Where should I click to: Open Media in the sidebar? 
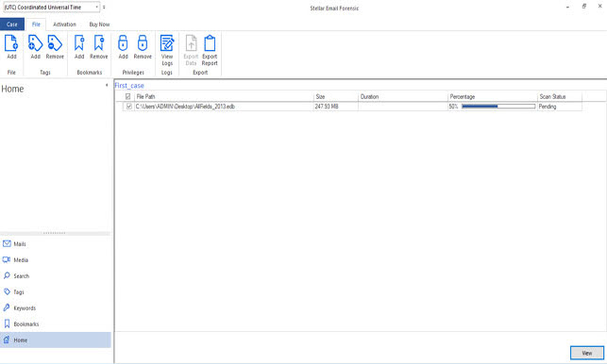click(56, 260)
